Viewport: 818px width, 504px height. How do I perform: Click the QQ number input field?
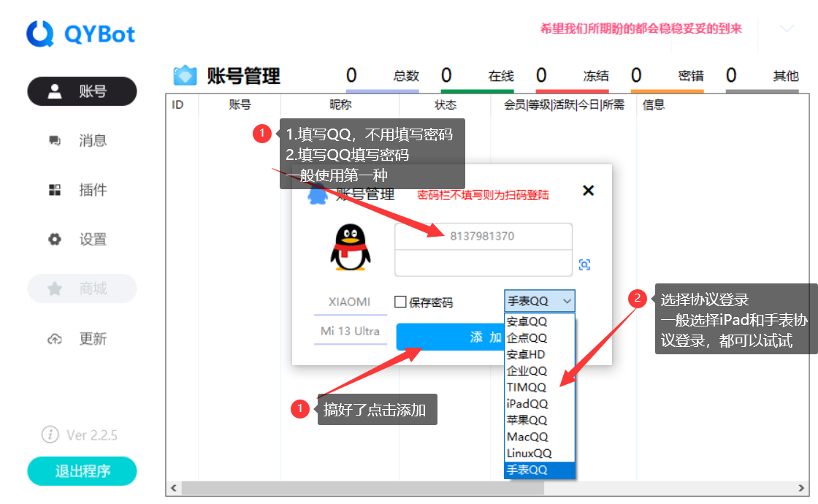(483, 237)
